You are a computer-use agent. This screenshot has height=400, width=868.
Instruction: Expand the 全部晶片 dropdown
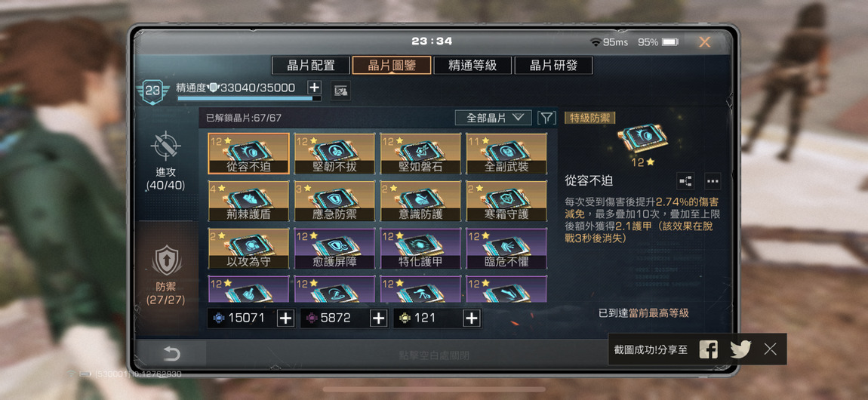point(493,118)
